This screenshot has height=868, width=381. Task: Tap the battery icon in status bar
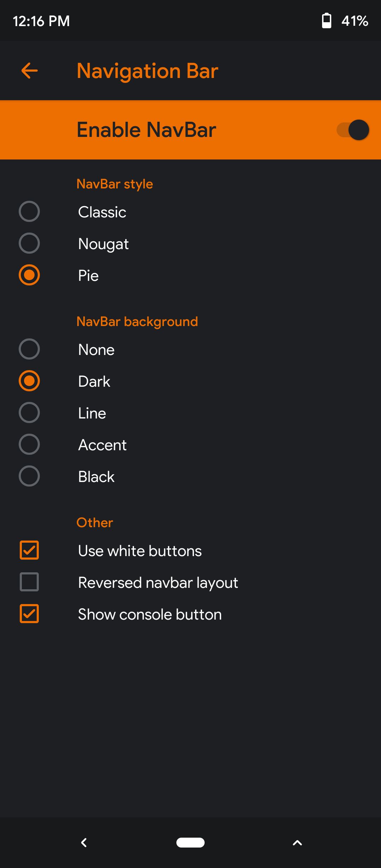(x=327, y=20)
